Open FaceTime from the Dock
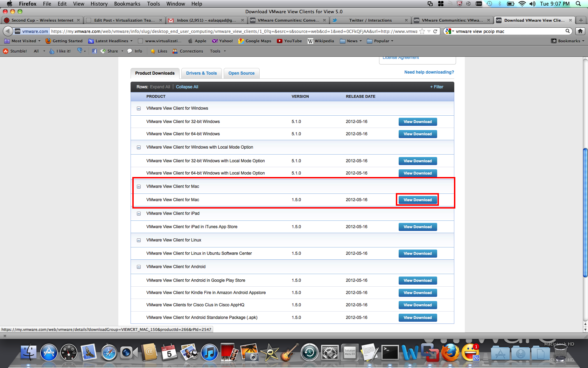Viewport: 588px width, 368px height. point(129,352)
